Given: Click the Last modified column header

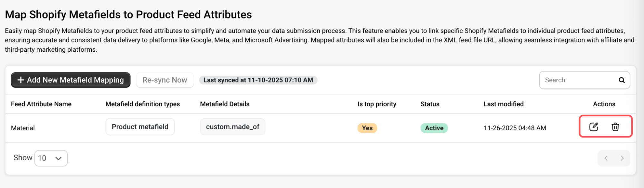Looking at the screenshot, I should [x=503, y=104].
